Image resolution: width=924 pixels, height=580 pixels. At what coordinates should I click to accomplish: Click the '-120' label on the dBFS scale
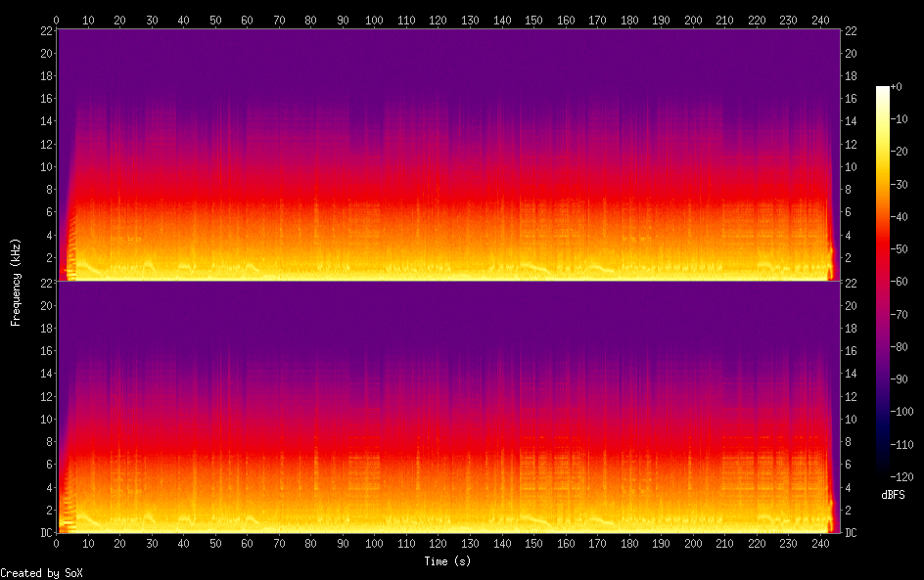click(x=901, y=477)
